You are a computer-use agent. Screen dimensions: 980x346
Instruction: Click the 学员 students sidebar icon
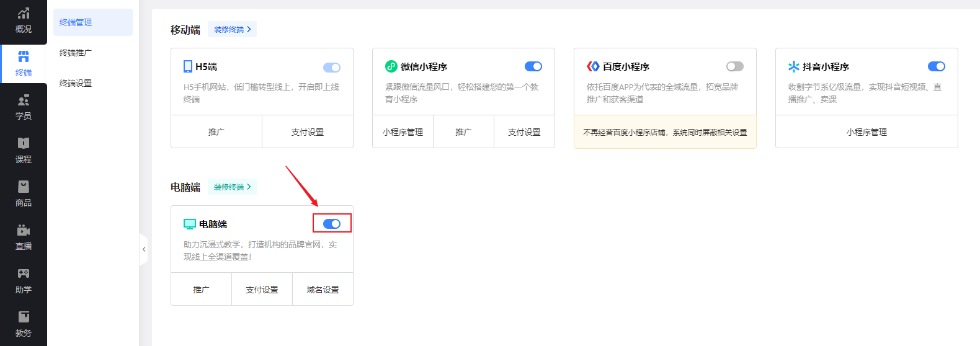(x=24, y=107)
